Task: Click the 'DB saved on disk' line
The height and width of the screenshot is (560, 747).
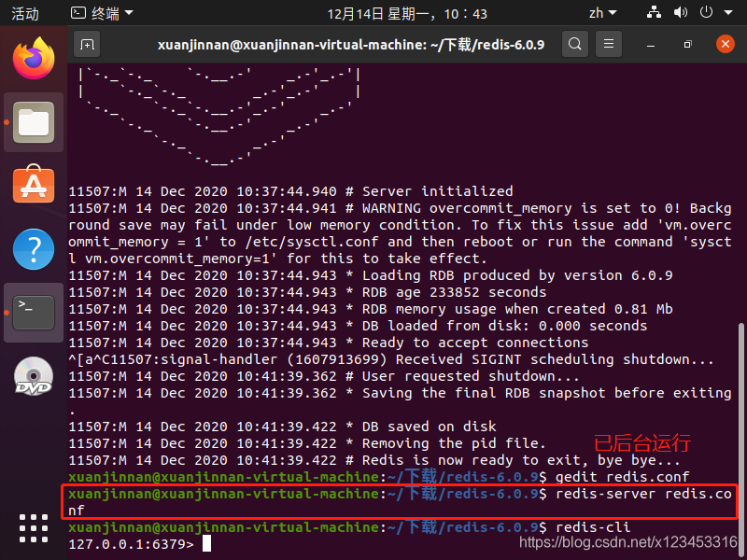Action: coord(283,427)
